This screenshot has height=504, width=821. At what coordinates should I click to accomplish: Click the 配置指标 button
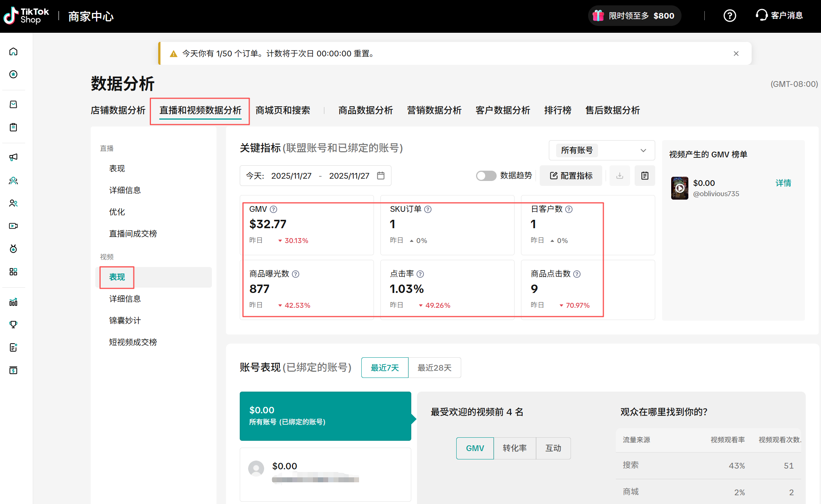(571, 176)
